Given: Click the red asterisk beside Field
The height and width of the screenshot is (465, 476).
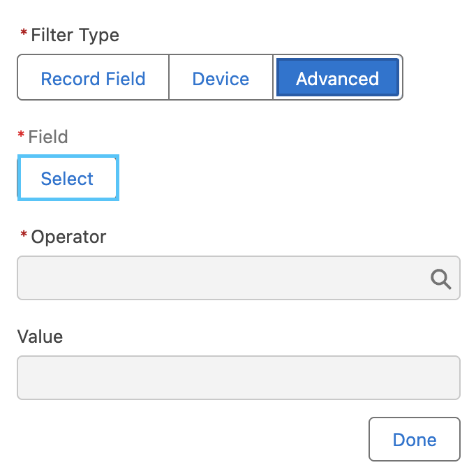Looking at the screenshot, I should pos(22,136).
